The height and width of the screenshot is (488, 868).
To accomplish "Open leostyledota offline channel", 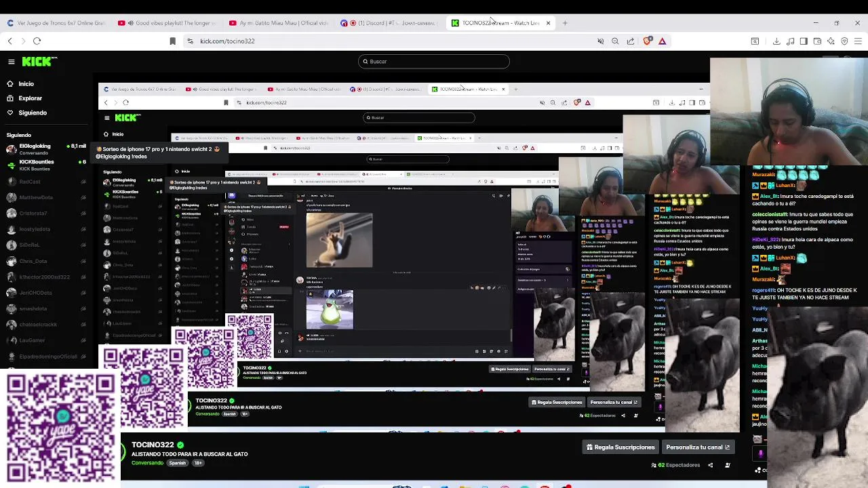I will pos(45,229).
